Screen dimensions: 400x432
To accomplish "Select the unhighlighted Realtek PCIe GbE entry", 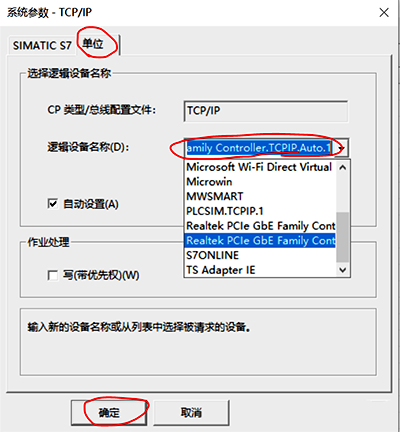I will point(260,226).
